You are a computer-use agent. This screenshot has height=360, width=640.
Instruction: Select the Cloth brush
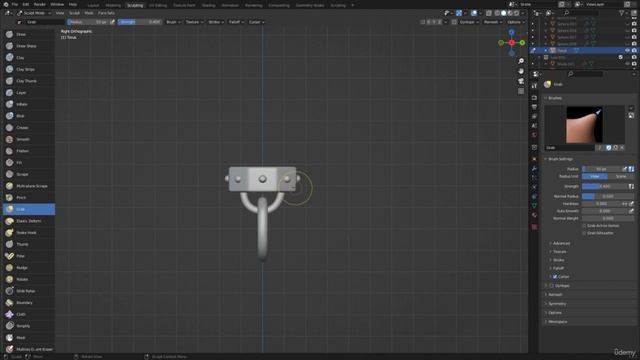(x=29, y=314)
